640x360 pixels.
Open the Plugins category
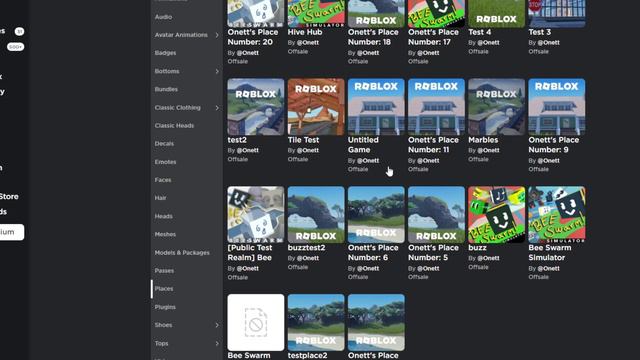point(165,307)
